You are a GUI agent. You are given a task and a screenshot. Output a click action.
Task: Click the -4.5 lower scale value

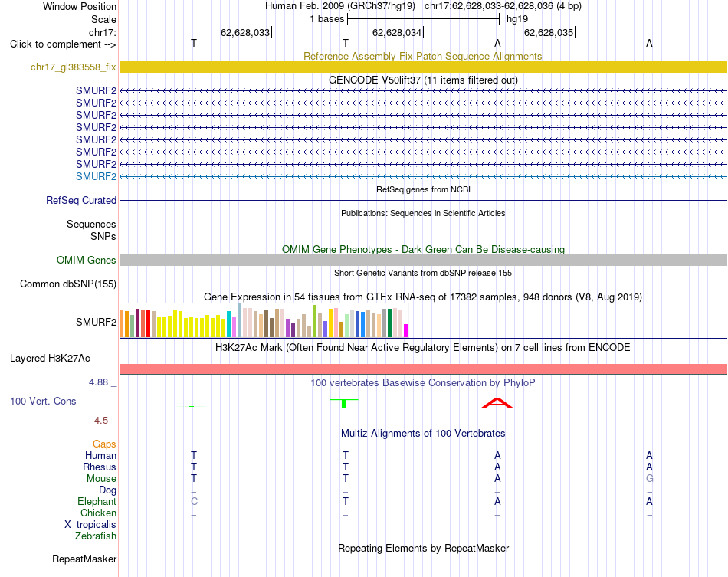(100, 421)
